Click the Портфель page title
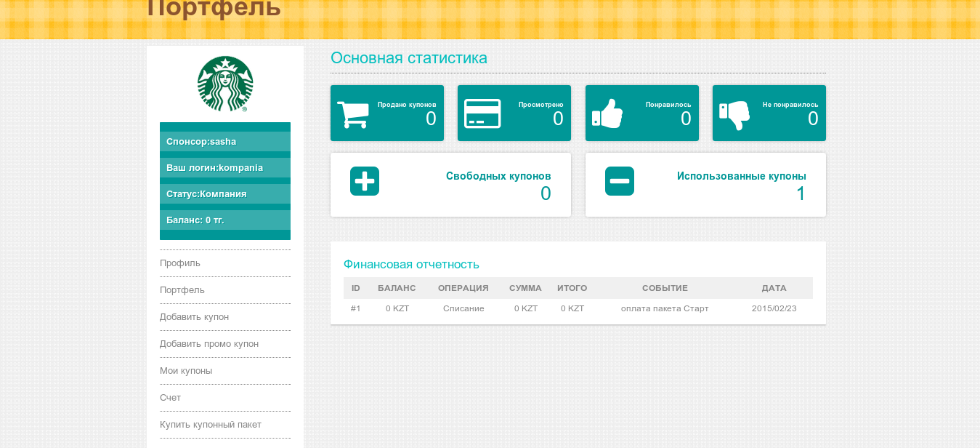This screenshot has width=980, height=448. [214, 8]
